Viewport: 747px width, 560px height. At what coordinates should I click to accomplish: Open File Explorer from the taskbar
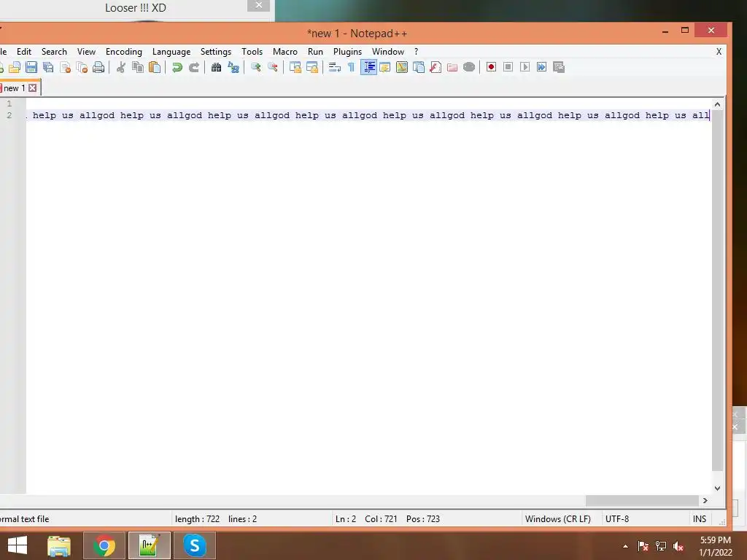tap(59, 545)
